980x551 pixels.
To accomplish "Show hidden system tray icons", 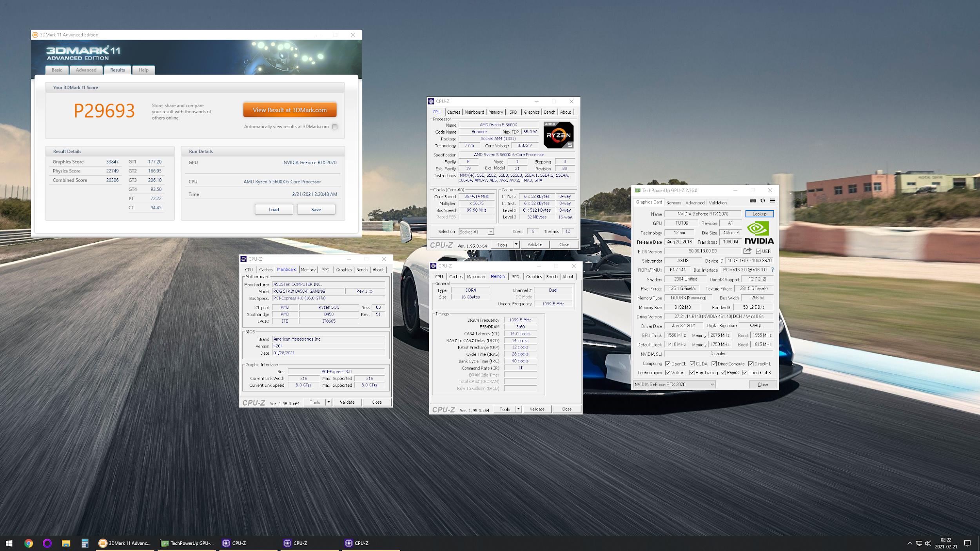I will (910, 543).
